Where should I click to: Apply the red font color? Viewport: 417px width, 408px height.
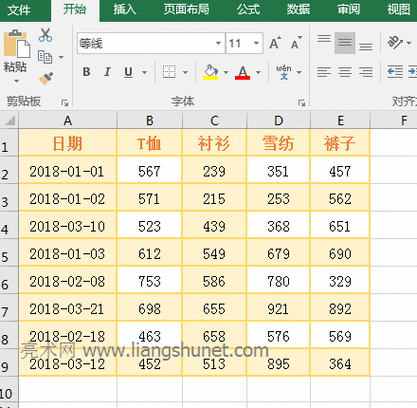243,72
